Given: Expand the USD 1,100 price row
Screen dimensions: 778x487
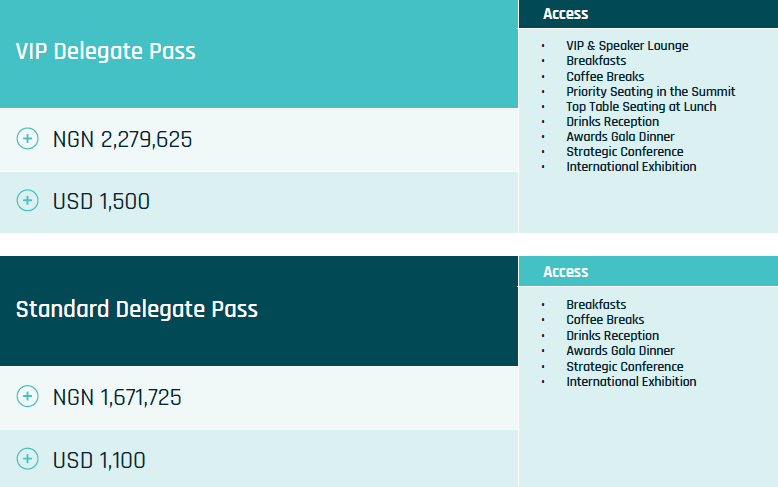Looking at the screenshot, I should 99,461.
